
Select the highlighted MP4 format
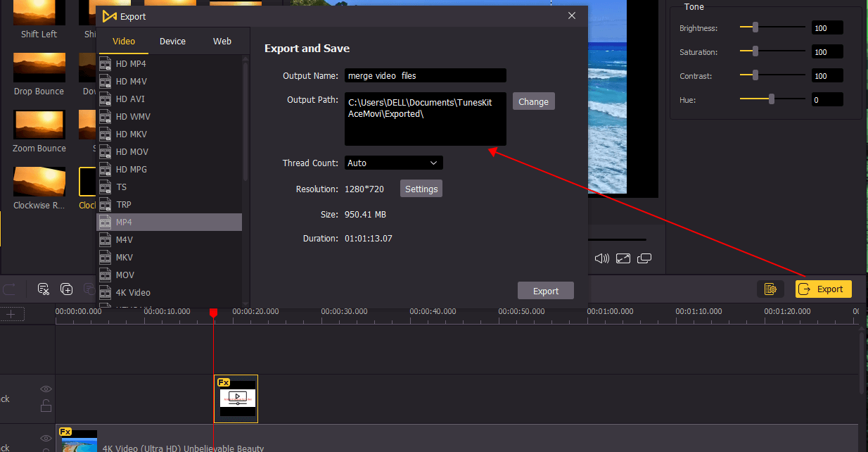point(169,222)
